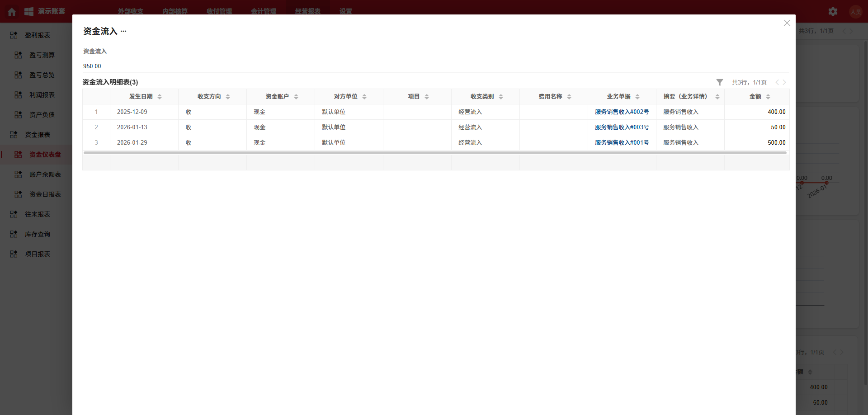
Task: Open link 服务销售收入#003号
Action: tap(622, 127)
